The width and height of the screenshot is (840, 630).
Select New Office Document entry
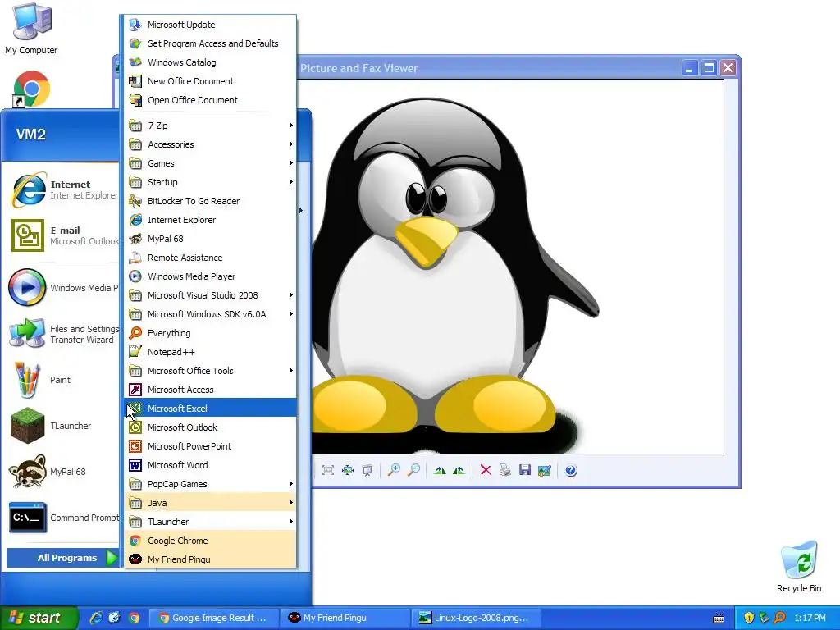211,81
